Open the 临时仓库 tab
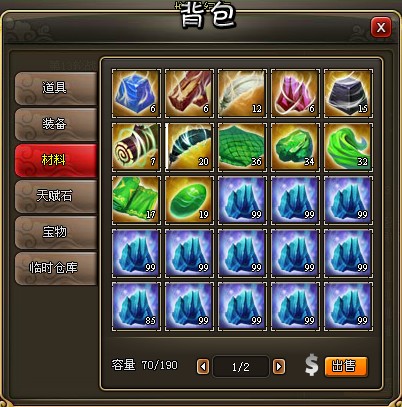Screen dimensions: 402x407 click(56, 268)
